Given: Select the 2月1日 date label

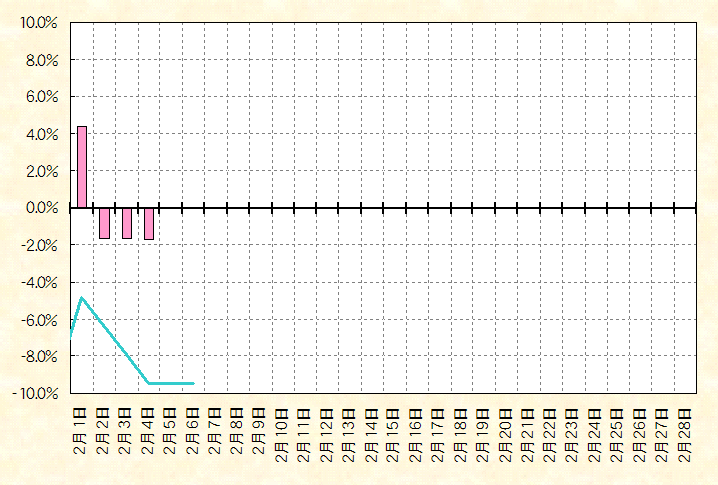Looking at the screenshot, I should 82,431.
